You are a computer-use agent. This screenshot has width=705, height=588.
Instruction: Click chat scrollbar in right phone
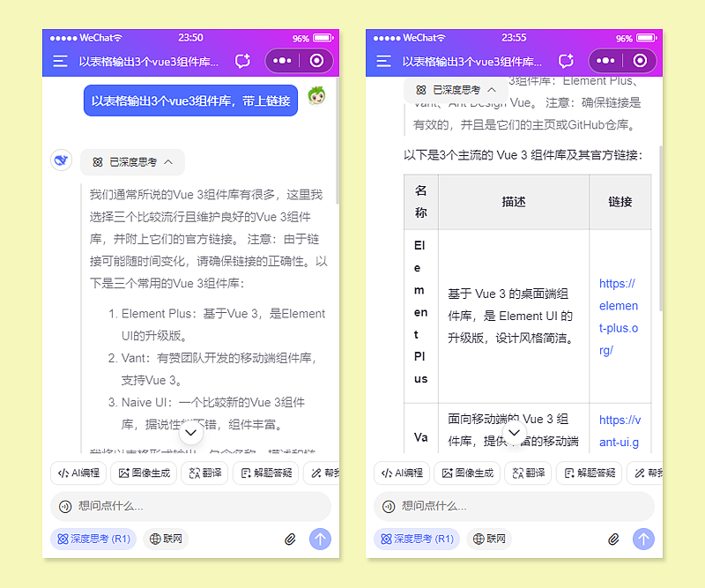(x=660, y=228)
